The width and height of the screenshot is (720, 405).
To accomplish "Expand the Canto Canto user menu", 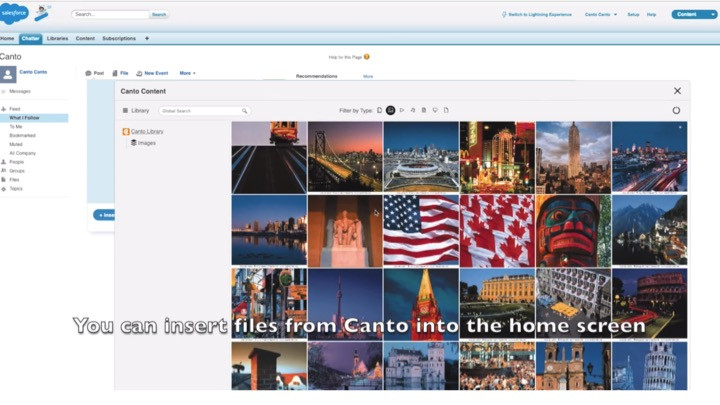I will pyautogui.click(x=601, y=15).
